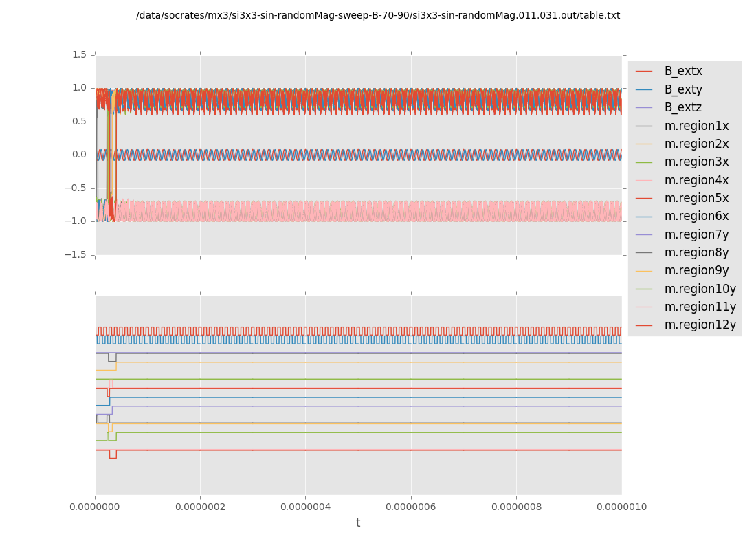Click the m.region9y legend label
This screenshot has height=550, width=756.
coord(696,271)
